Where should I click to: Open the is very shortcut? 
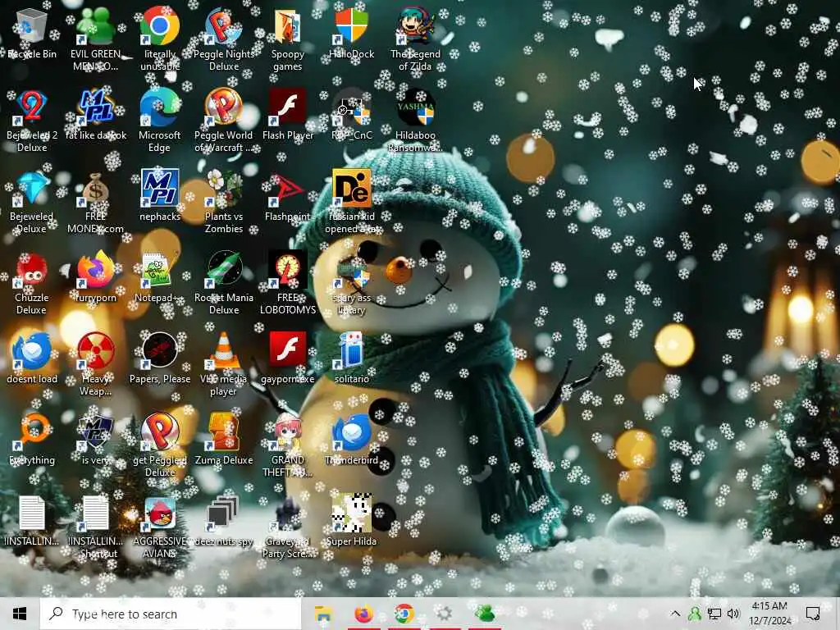point(96,440)
